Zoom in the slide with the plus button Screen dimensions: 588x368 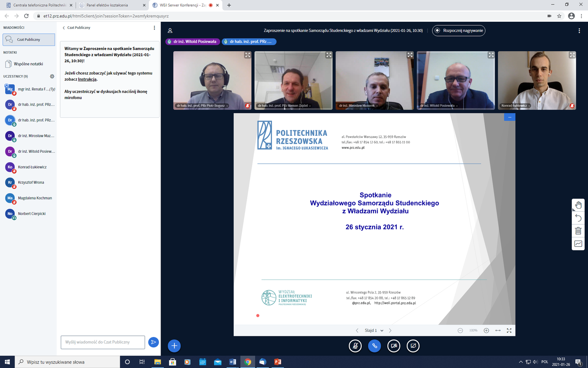click(486, 330)
